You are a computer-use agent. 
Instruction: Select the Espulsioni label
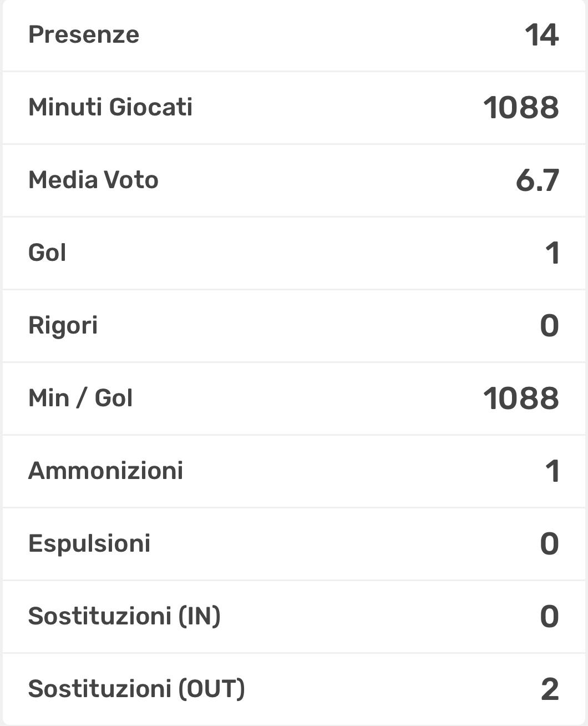(x=89, y=543)
